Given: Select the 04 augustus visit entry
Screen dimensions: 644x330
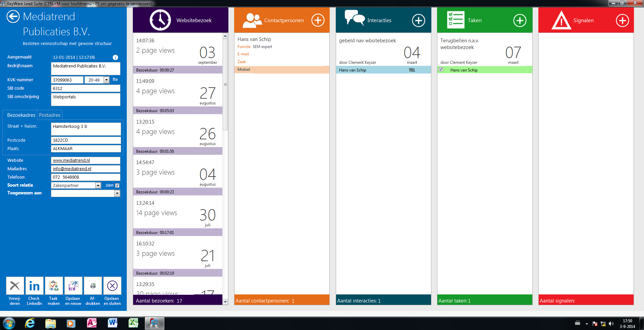Looking at the screenshot, I should pos(178,175).
